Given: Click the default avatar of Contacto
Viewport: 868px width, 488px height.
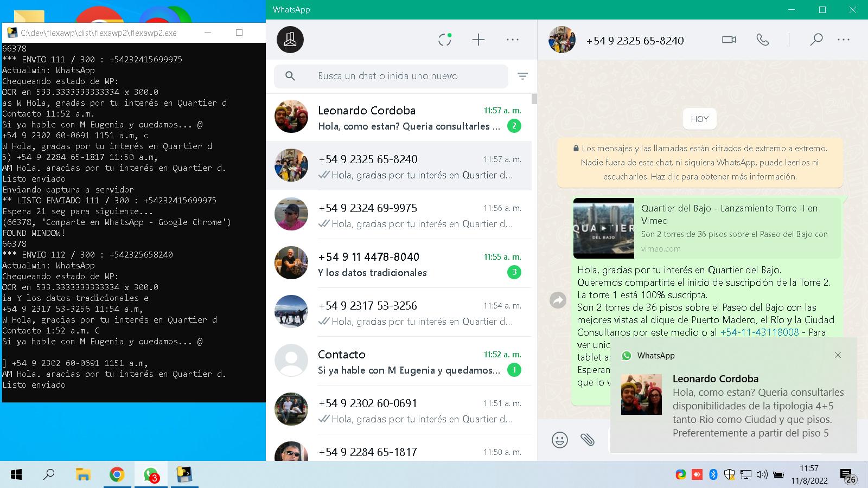Looking at the screenshot, I should (x=291, y=361).
